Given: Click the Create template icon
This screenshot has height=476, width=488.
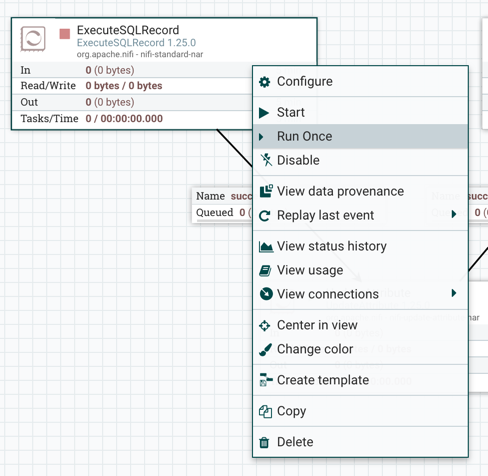Looking at the screenshot, I should pyautogui.click(x=266, y=380).
